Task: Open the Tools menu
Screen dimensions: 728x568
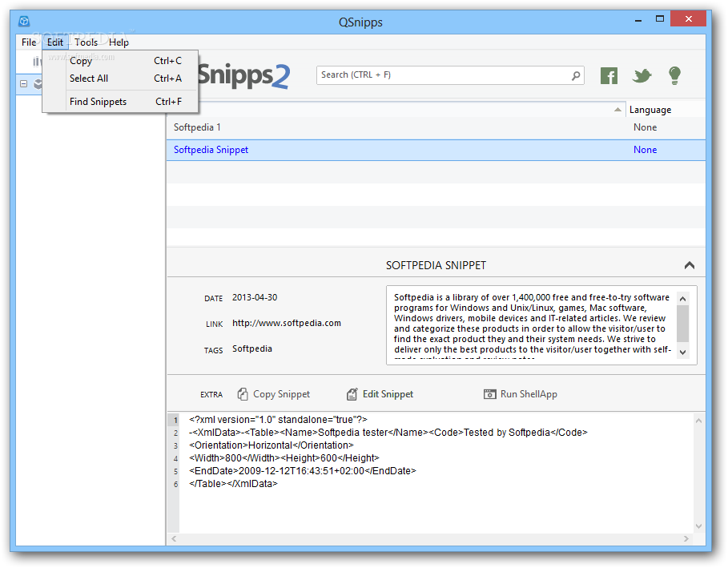Action: 86,42
